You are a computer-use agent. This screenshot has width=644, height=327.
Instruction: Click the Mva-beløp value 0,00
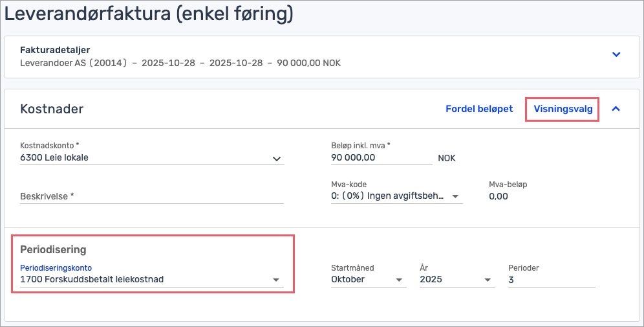coord(498,196)
